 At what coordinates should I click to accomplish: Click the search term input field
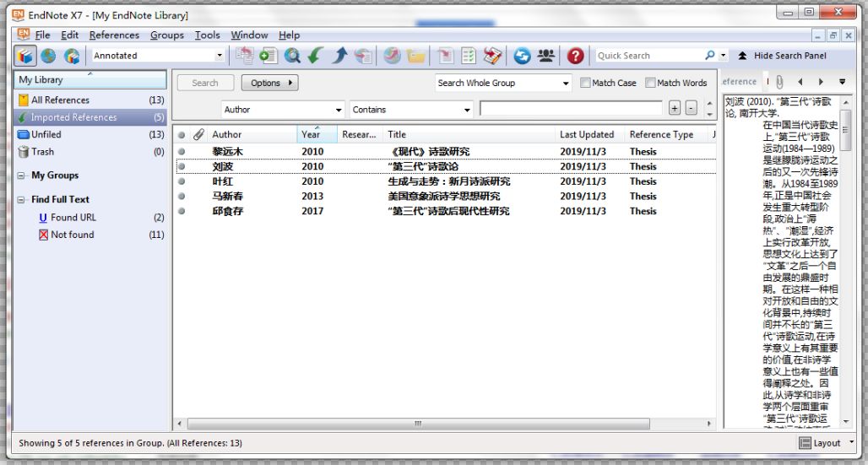(x=571, y=109)
